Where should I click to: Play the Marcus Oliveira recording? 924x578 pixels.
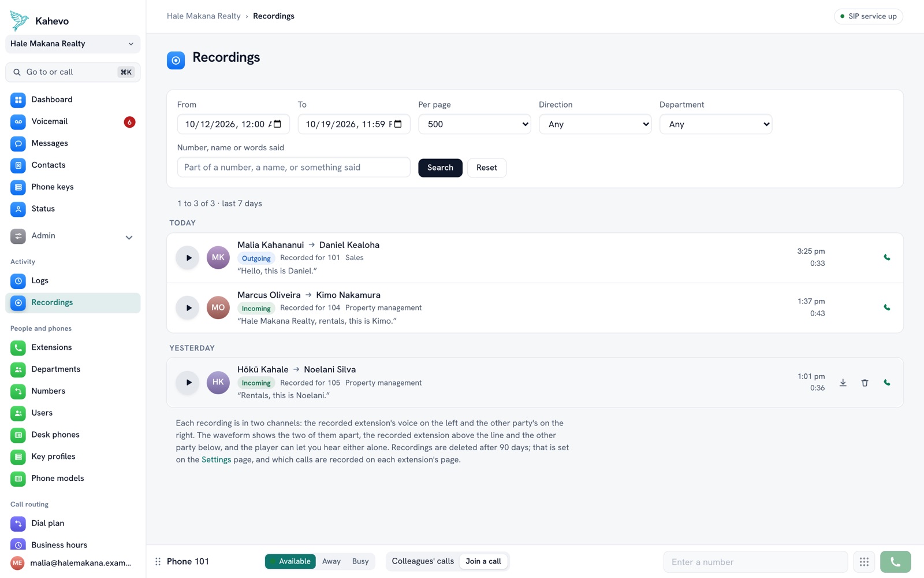[x=188, y=308]
